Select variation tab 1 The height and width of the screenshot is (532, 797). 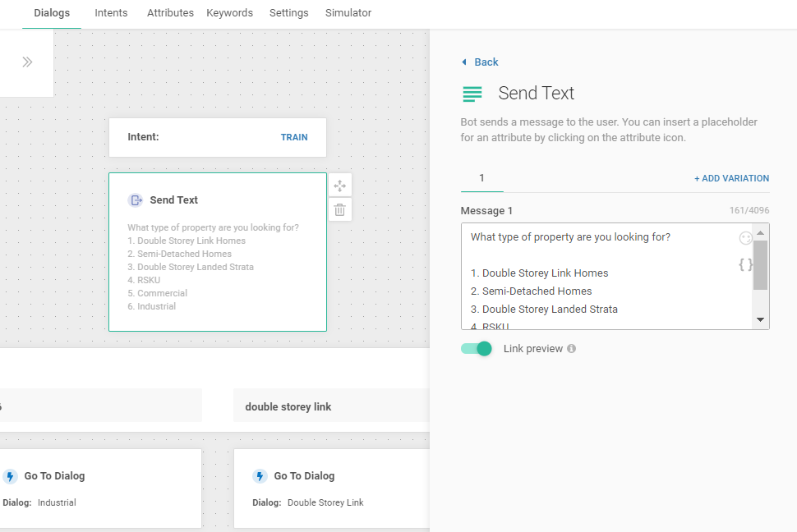click(x=481, y=179)
